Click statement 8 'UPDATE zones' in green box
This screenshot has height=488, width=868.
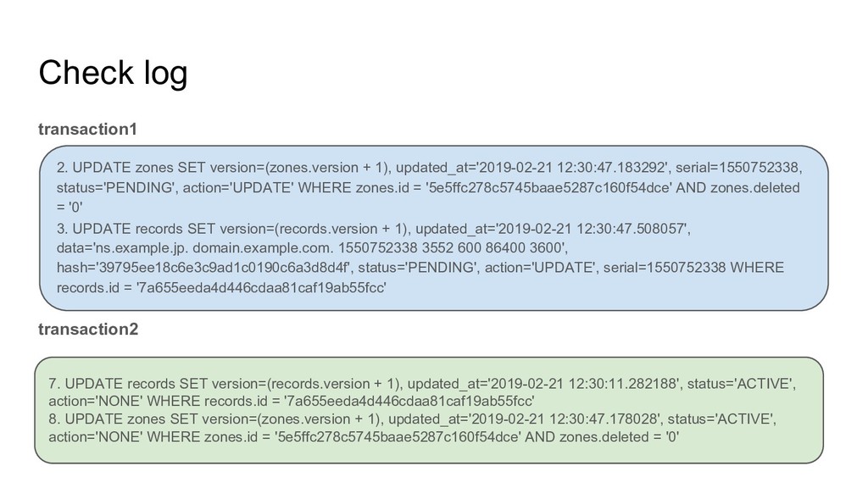413,428
